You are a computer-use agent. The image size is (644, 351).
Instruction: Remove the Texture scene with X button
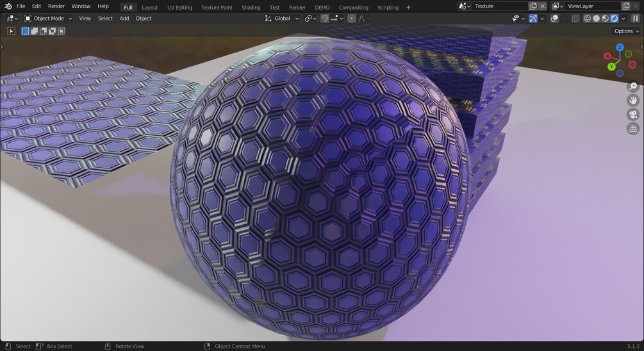[x=543, y=6]
